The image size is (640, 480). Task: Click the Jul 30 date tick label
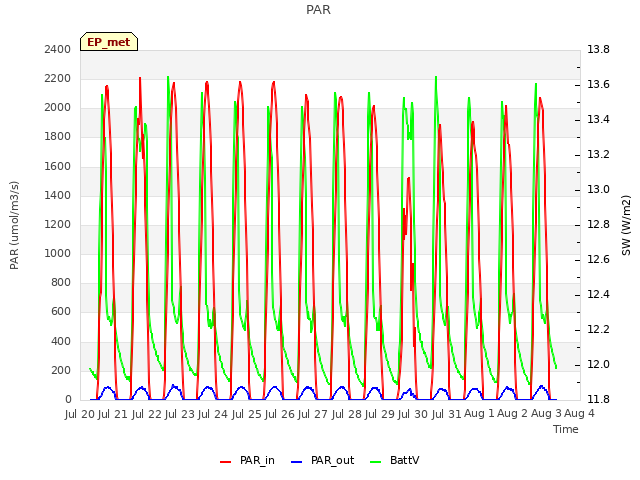click(413, 414)
